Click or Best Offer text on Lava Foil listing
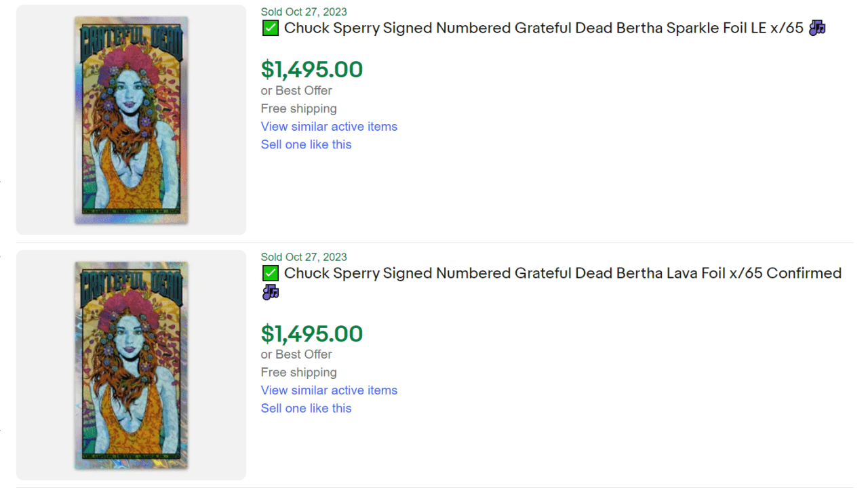The height and width of the screenshot is (488, 868). (296, 354)
